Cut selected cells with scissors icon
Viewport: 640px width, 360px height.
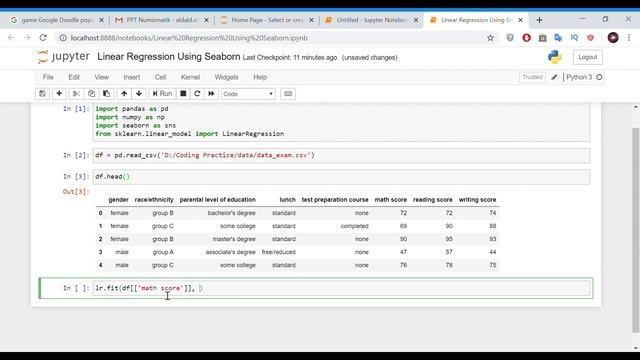tap(76, 94)
